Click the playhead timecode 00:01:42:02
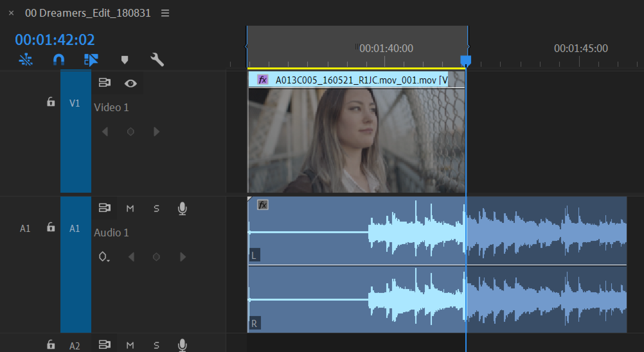This screenshot has height=352, width=644. click(55, 40)
